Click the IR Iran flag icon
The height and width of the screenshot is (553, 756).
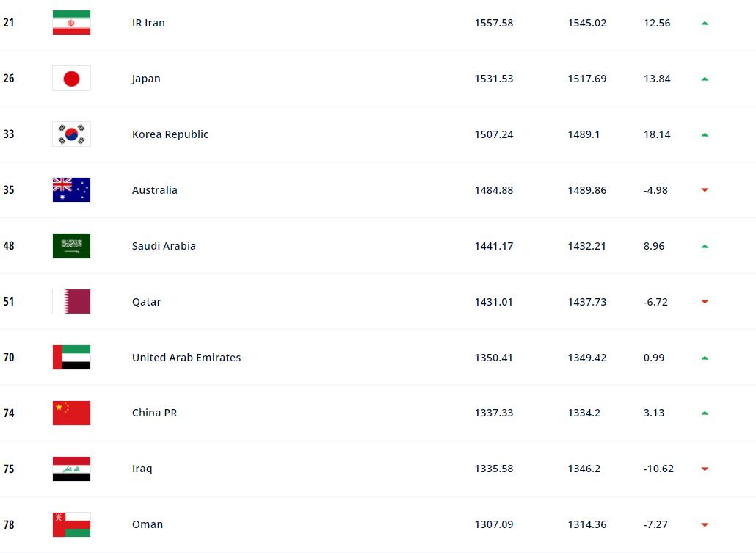(x=71, y=23)
